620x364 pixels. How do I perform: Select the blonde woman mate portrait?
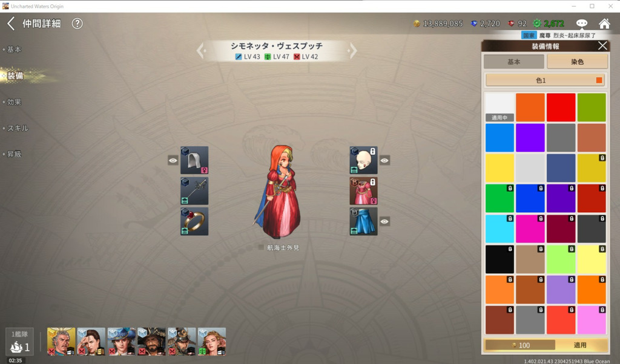pos(211,342)
